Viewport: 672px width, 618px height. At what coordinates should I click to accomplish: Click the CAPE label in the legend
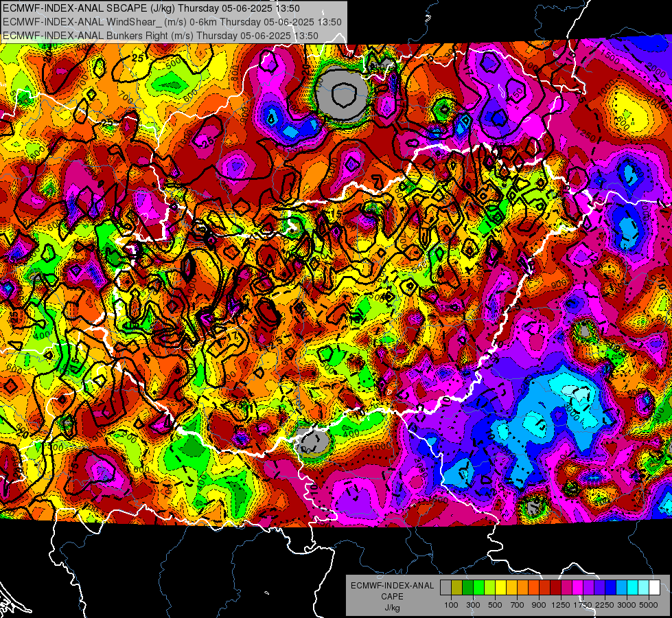tap(392, 596)
